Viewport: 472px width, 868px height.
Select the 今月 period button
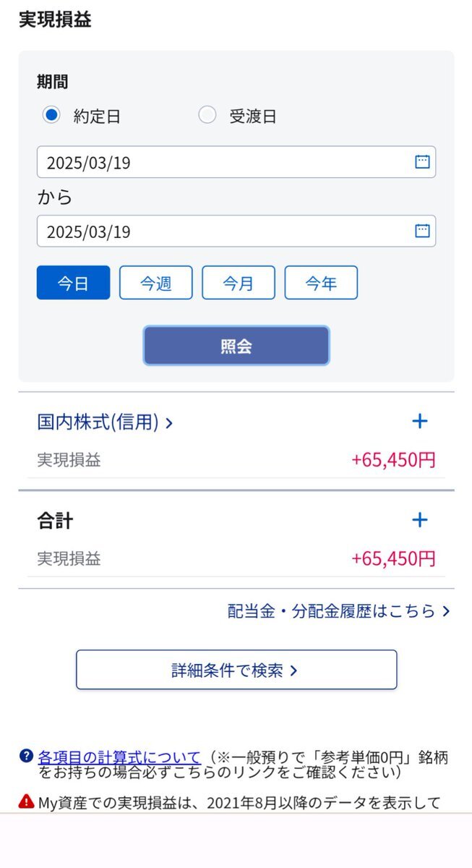239,283
